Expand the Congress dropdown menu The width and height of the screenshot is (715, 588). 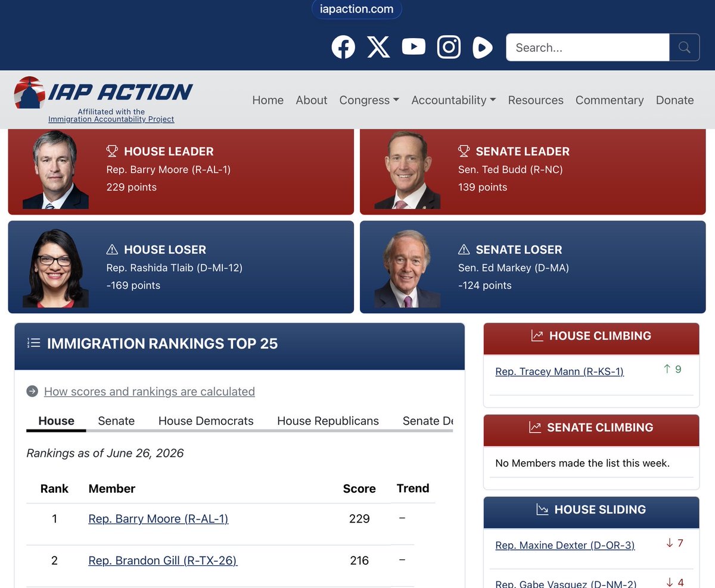[369, 100]
